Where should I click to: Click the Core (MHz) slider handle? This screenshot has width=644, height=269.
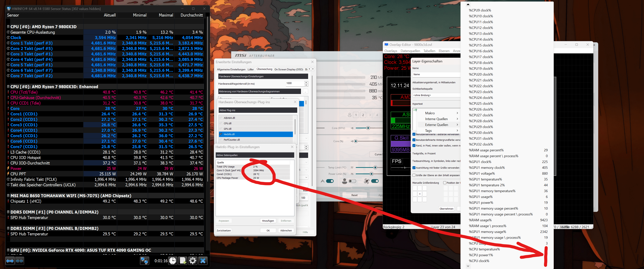(368, 128)
